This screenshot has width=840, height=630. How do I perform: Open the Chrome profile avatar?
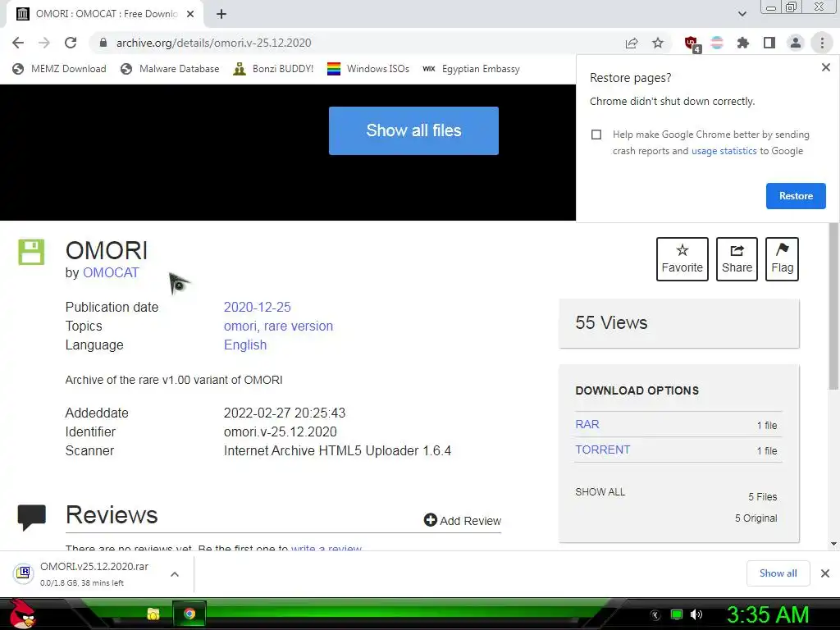click(x=796, y=43)
